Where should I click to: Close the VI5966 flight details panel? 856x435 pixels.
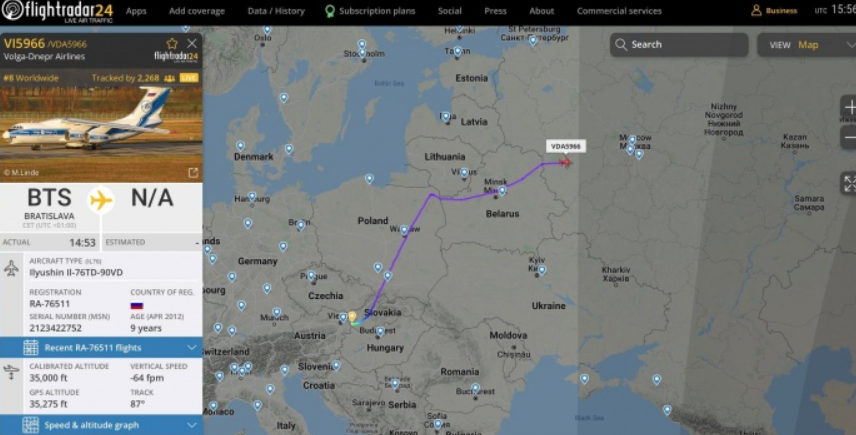pos(192,44)
